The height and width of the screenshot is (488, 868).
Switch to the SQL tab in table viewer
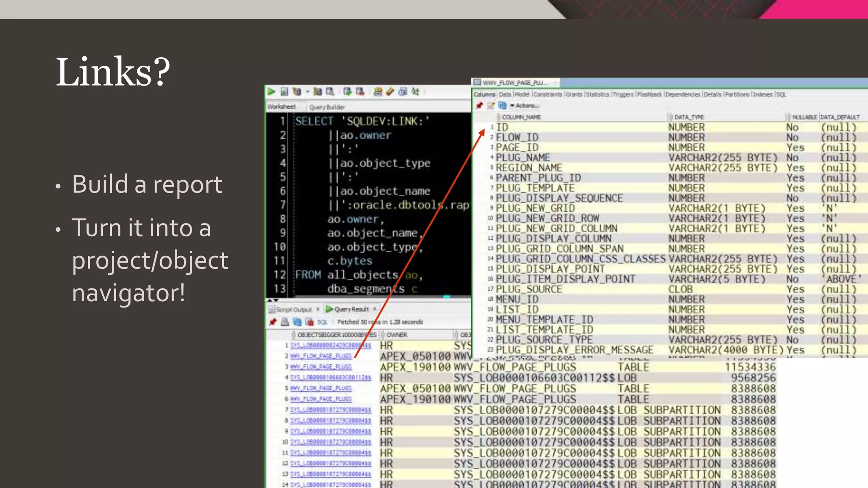point(781,94)
